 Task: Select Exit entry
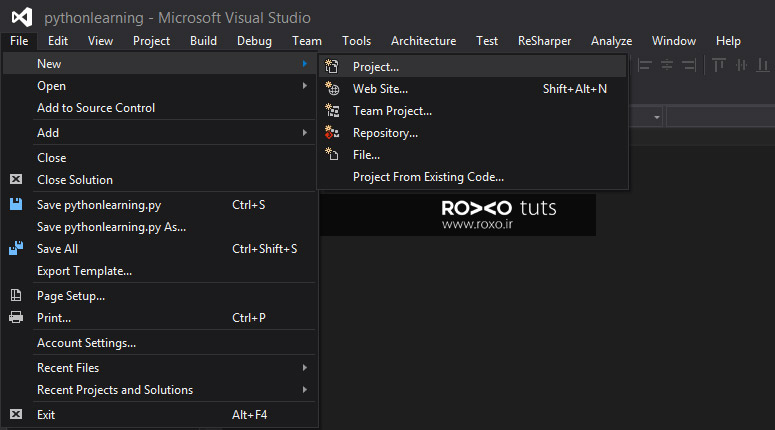click(159, 415)
